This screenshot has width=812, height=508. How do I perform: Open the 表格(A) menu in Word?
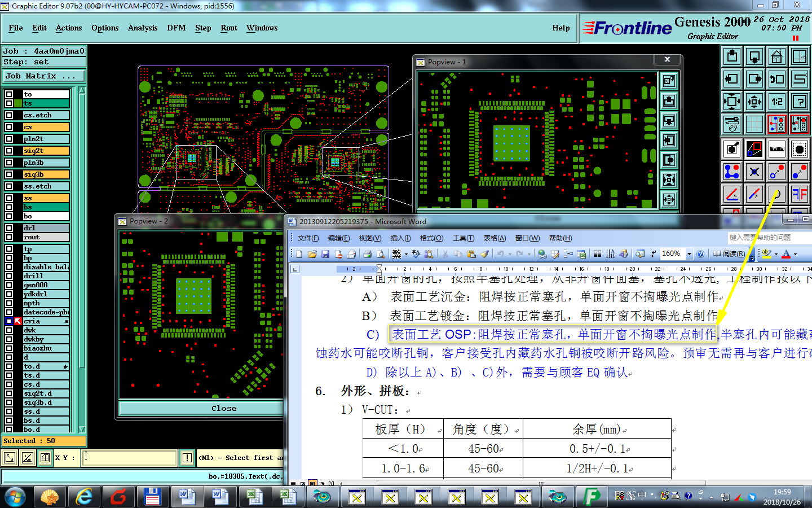point(495,238)
